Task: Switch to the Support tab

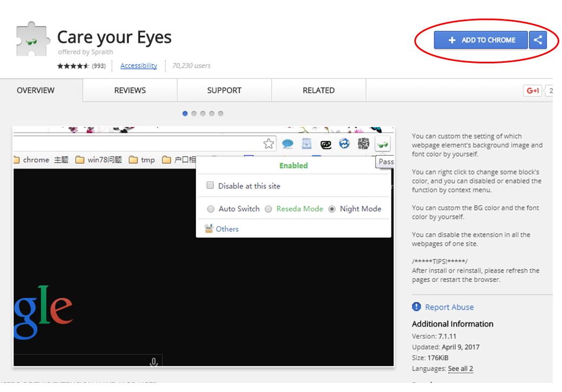Action: click(224, 90)
